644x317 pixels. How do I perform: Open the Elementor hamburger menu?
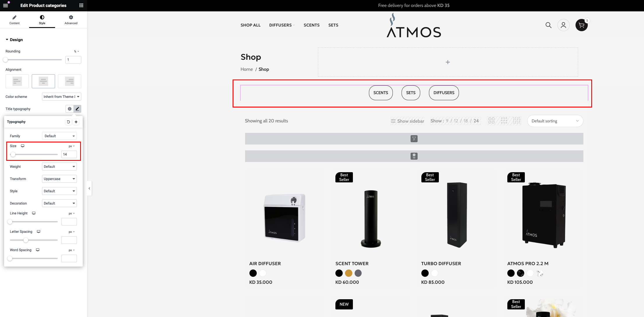(6, 6)
